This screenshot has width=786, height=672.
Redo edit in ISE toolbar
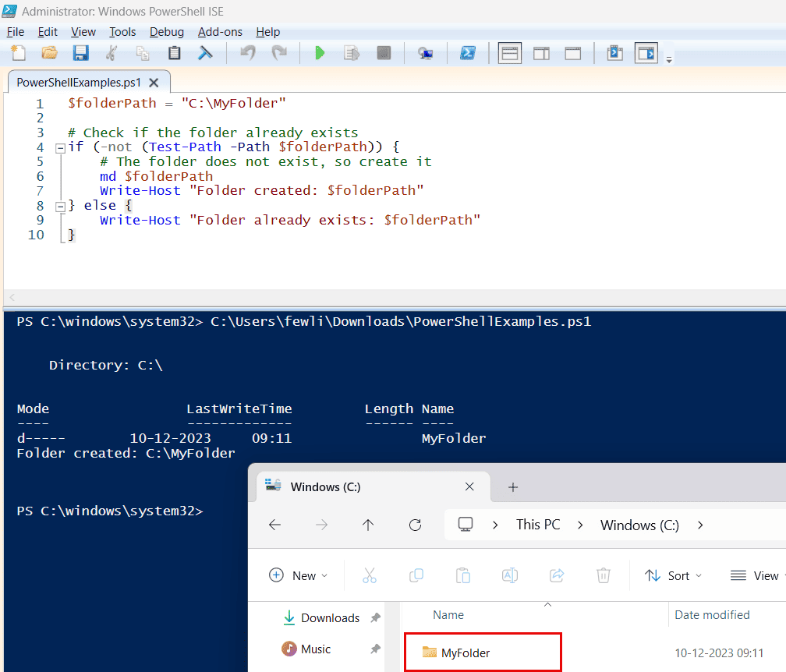[278, 52]
